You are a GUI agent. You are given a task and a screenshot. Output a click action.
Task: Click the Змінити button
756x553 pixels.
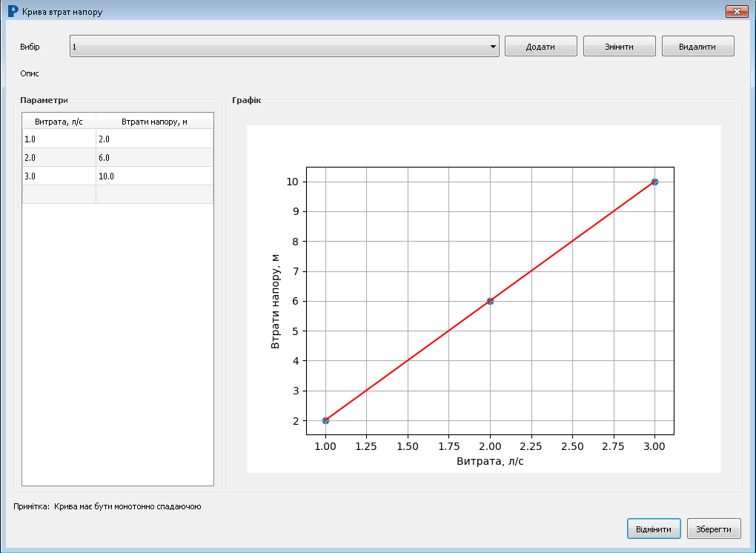pos(619,46)
